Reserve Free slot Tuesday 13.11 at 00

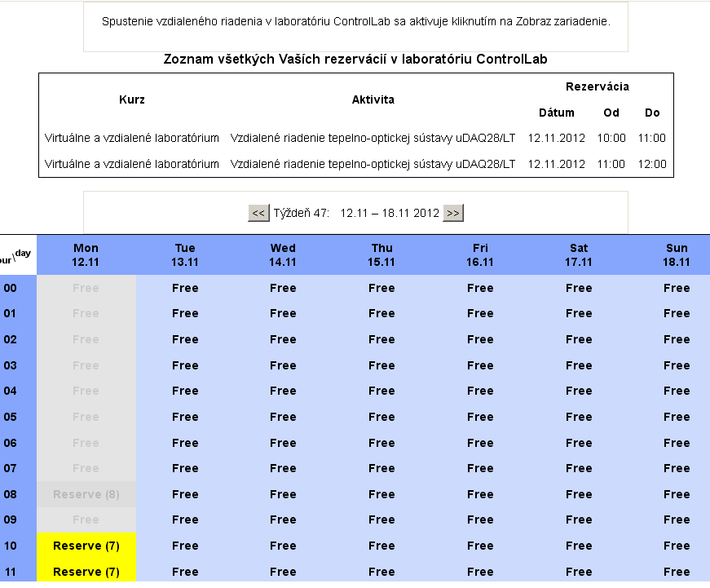(x=185, y=288)
